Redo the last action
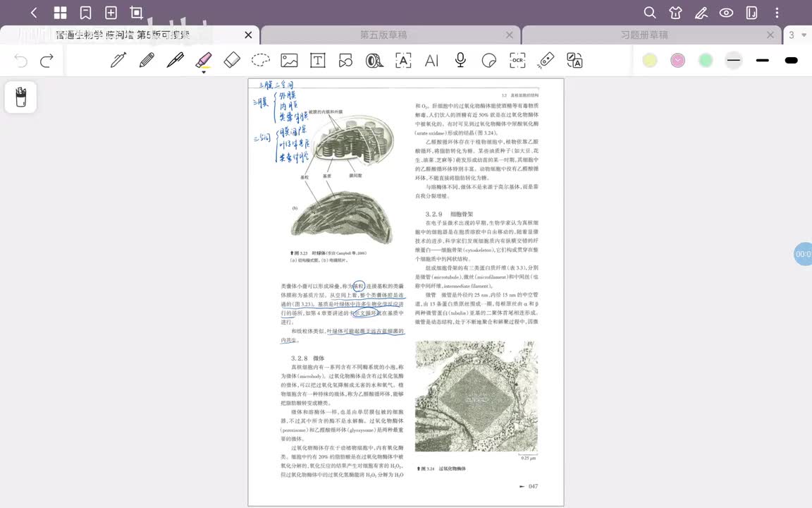The image size is (812, 508). [47, 61]
